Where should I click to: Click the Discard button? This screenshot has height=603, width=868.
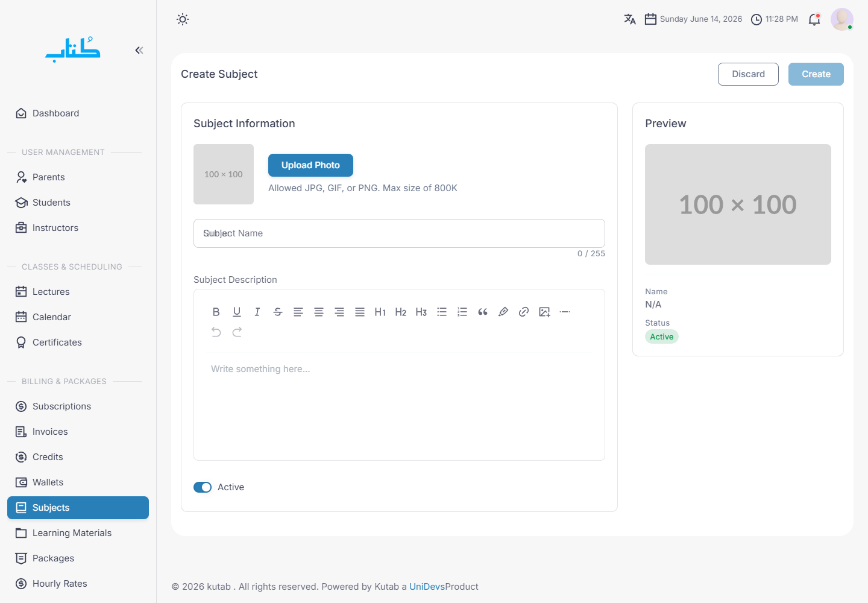coord(748,74)
